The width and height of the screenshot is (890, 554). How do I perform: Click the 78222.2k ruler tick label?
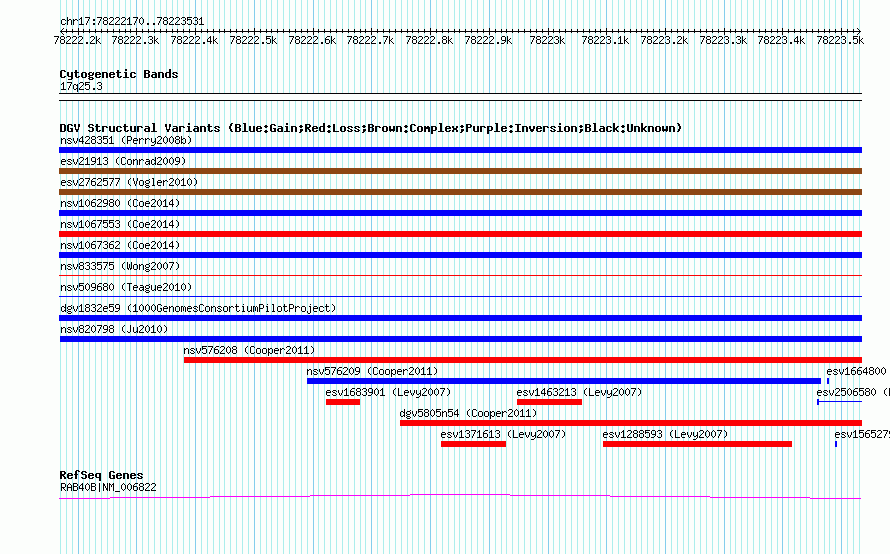coord(77,40)
